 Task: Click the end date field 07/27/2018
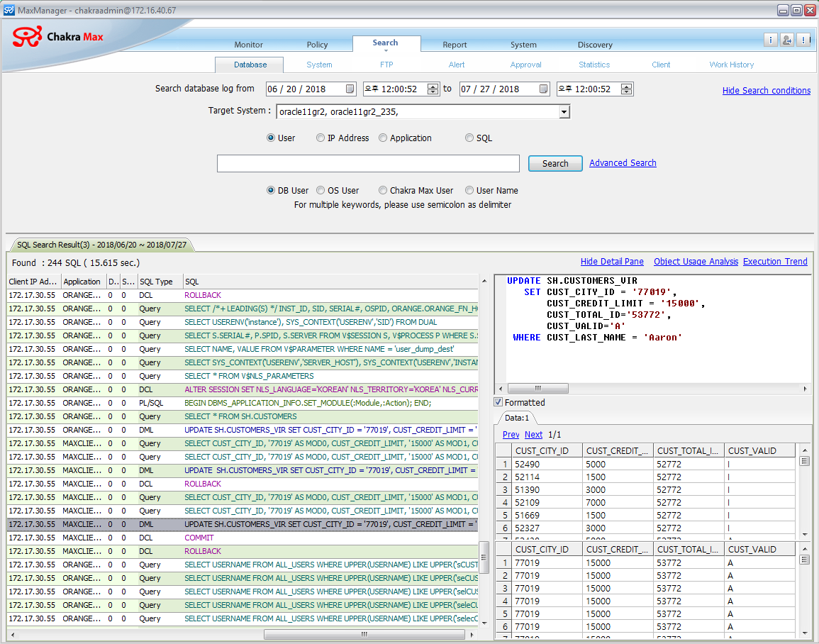pyautogui.click(x=505, y=89)
